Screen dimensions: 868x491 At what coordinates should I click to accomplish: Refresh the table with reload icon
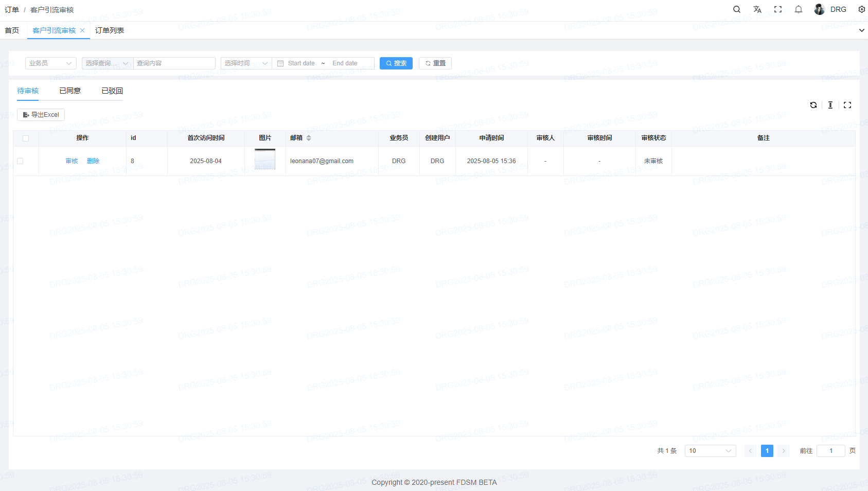coord(813,105)
